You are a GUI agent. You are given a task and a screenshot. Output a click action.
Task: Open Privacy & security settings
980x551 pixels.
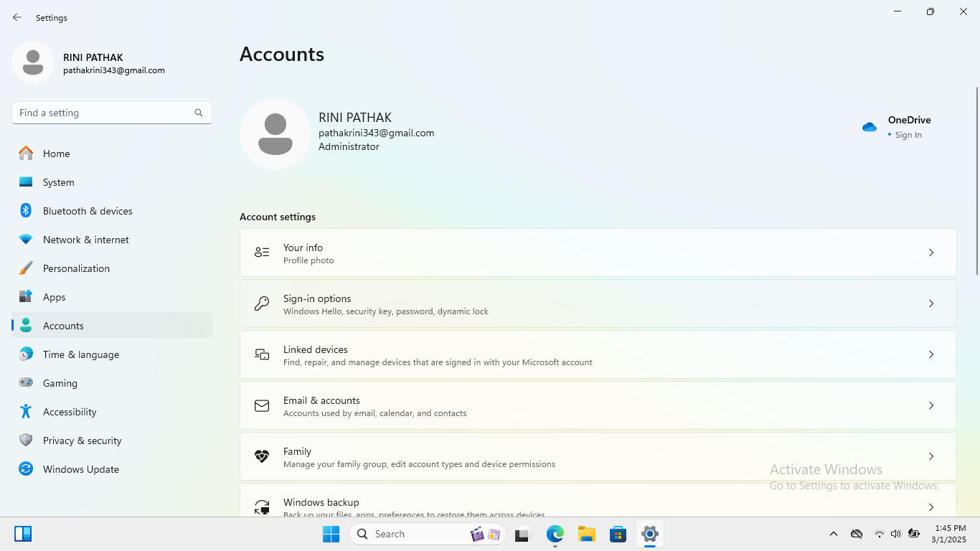(x=112, y=441)
